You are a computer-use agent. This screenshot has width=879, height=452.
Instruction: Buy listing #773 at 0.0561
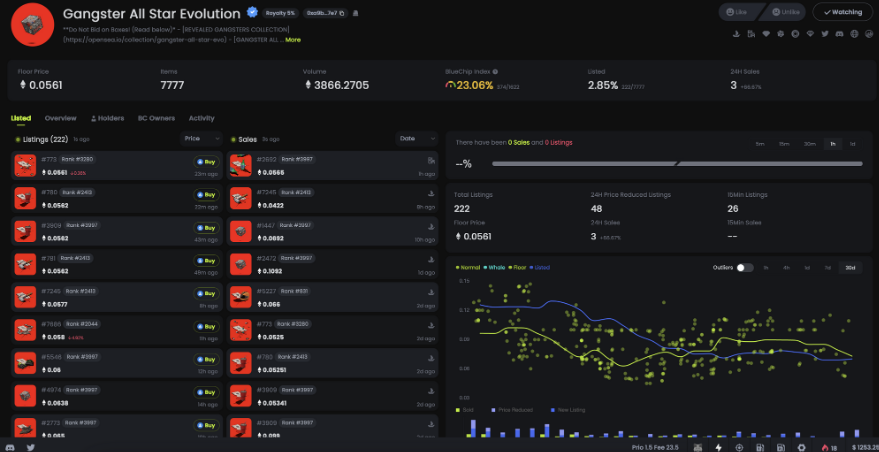[x=206, y=162]
